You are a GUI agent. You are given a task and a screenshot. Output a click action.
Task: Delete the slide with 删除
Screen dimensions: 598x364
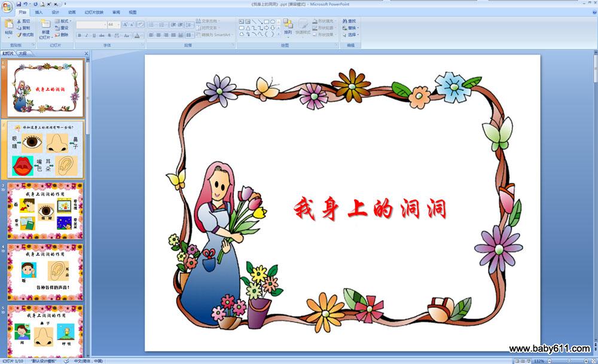[62, 35]
